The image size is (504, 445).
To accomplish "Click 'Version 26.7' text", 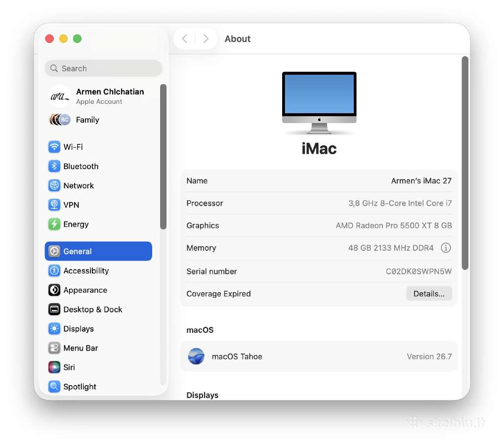I will coord(429,356).
